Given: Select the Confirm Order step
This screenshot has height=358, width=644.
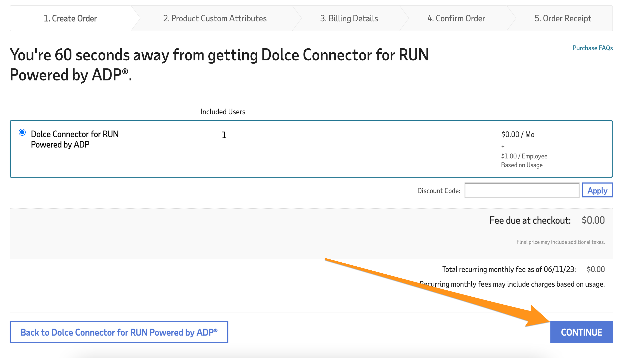Looking at the screenshot, I should (456, 18).
